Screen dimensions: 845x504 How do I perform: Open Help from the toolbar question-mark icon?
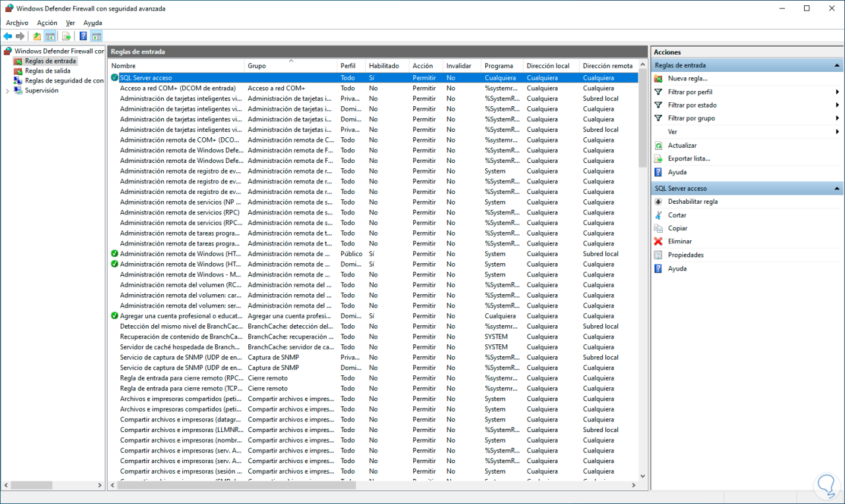click(x=83, y=36)
